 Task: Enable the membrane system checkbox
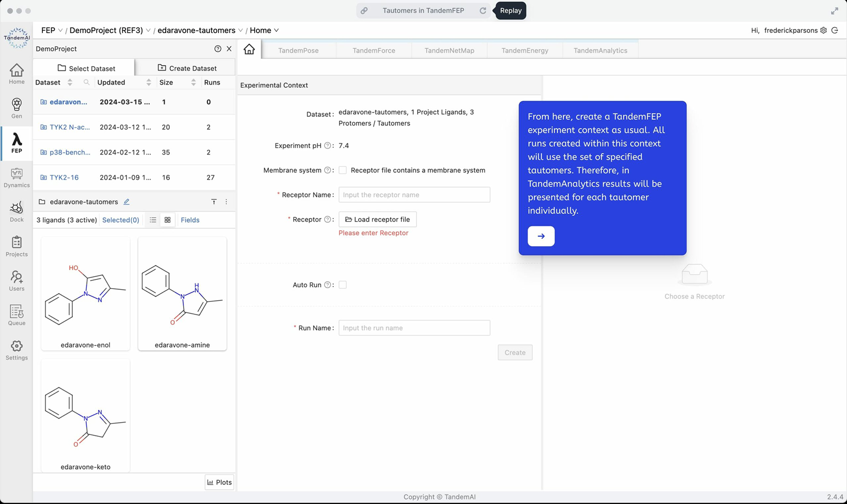342,170
